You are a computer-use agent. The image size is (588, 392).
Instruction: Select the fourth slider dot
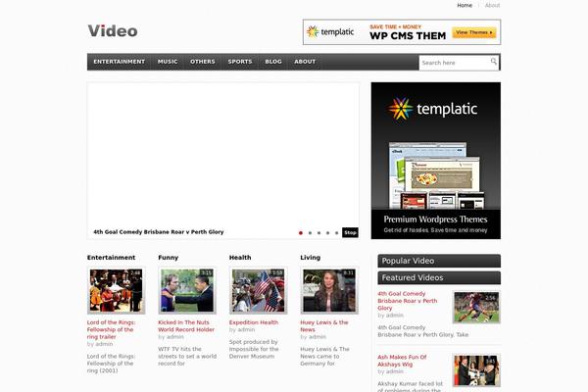coord(327,233)
